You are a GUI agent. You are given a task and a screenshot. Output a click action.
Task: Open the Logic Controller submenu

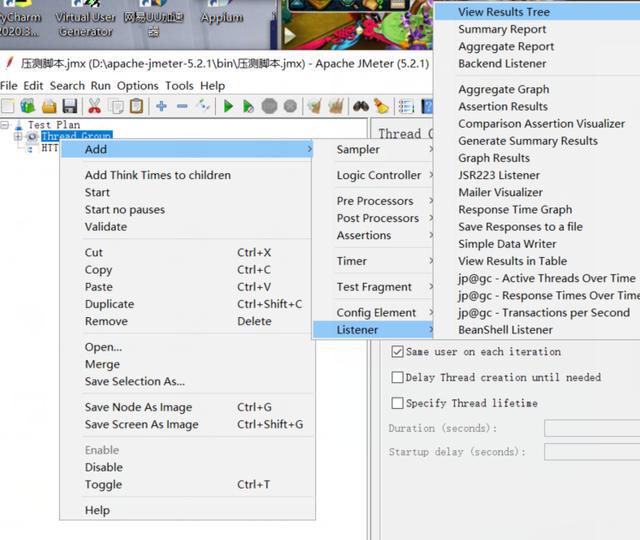(x=373, y=176)
